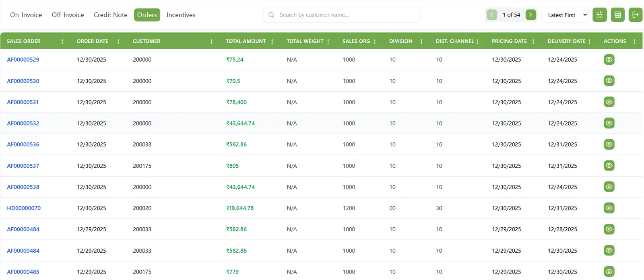Go to next page arrow
Image resolution: width=644 pixels, height=280 pixels.
tap(530, 15)
